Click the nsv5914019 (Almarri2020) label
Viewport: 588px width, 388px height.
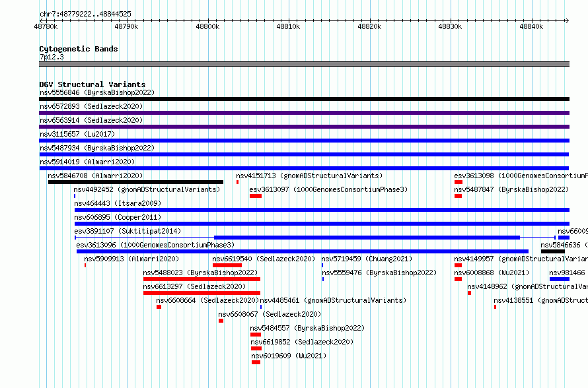point(87,162)
